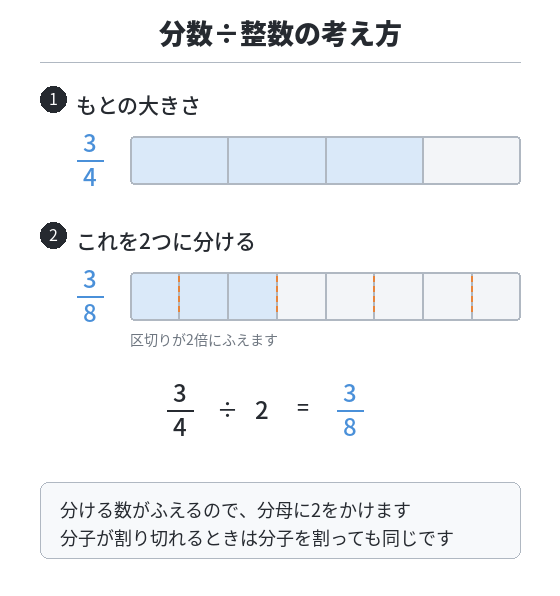
Task: Click the heading これを2つに分ける
Action: click(166, 242)
